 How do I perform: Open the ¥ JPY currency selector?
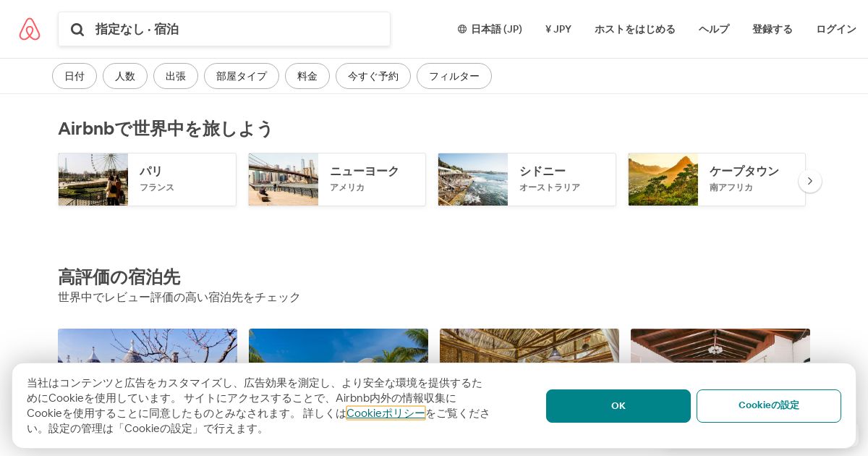(558, 29)
